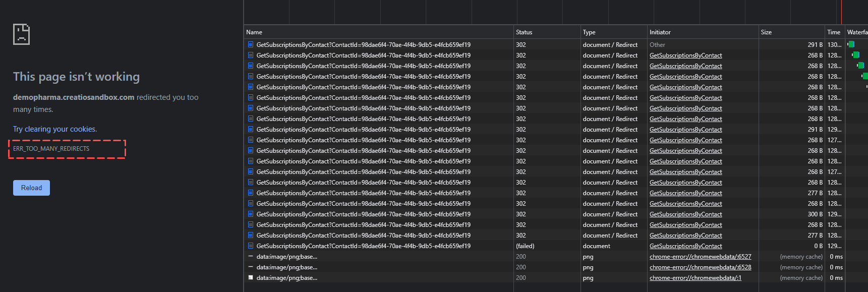Click icon of data:image row from chromewebdata/:1
The width and height of the screenshot is (868, 292).
click(251, 278)
